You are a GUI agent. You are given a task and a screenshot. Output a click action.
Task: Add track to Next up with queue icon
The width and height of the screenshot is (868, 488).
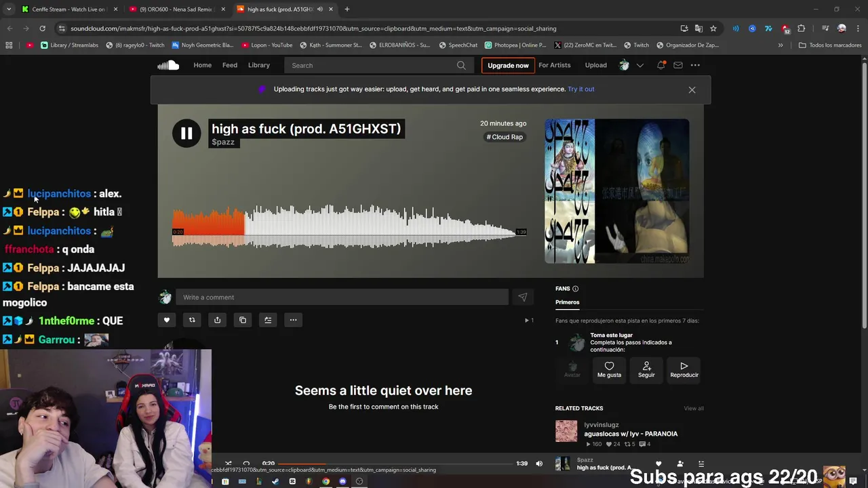click(x=268, y=320)
